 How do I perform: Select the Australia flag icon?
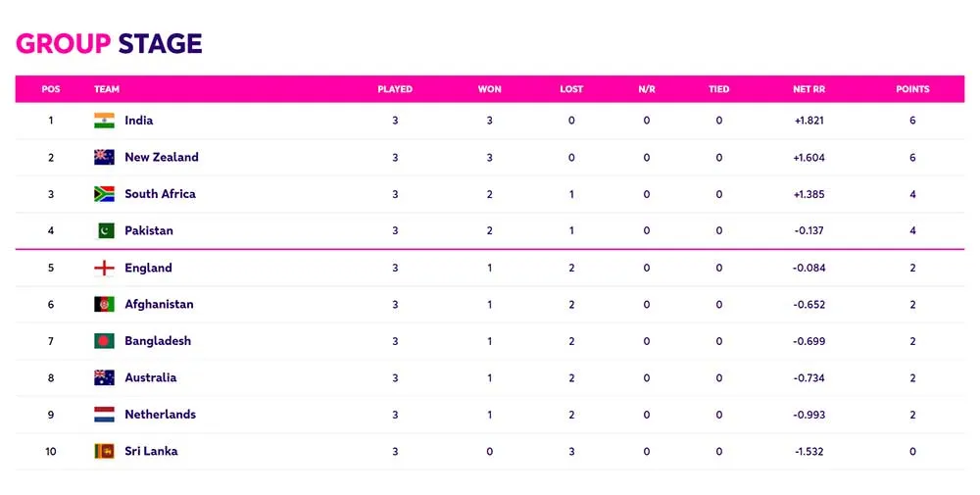pos(105,377)
